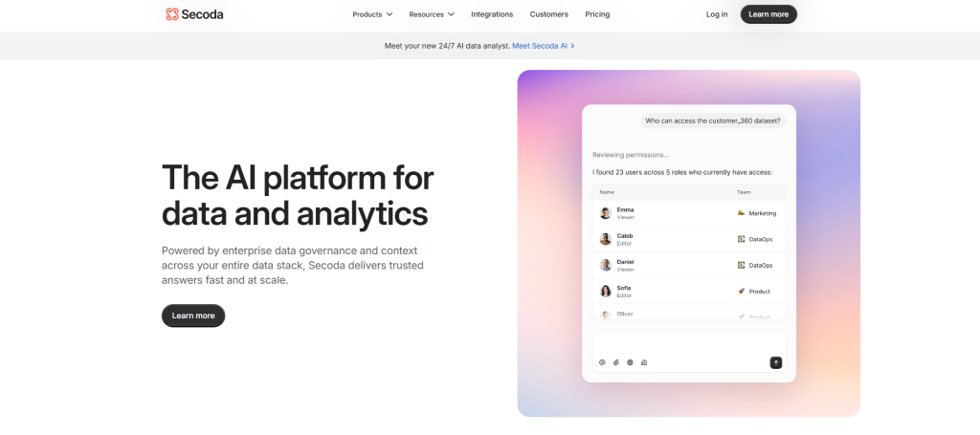
Task: Click Sofia's avatar photo
Action: point(606,292)
